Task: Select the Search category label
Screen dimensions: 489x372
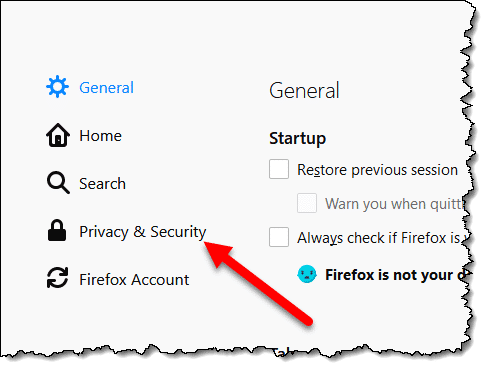Action: [x=102, y=184]
